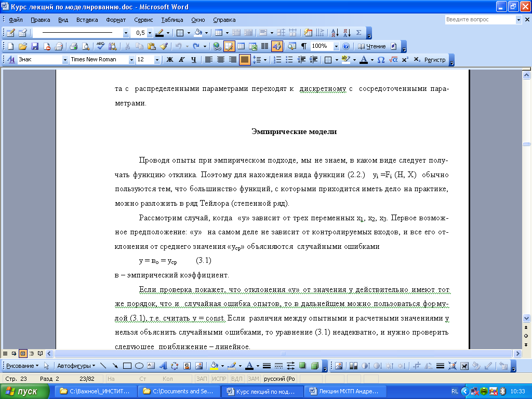Open the Файл menu

(x=16, y=20)
